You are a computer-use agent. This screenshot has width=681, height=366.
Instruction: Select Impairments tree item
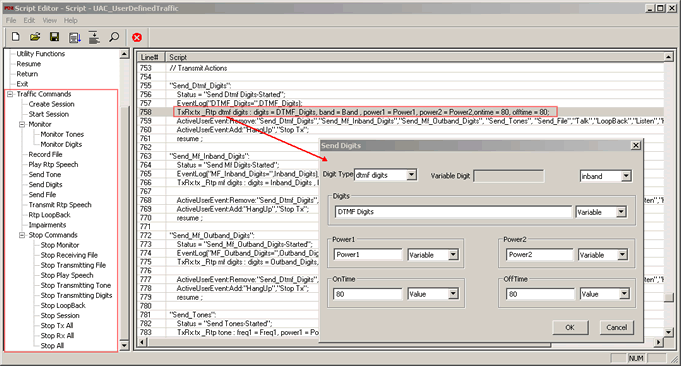click(47, 225)
